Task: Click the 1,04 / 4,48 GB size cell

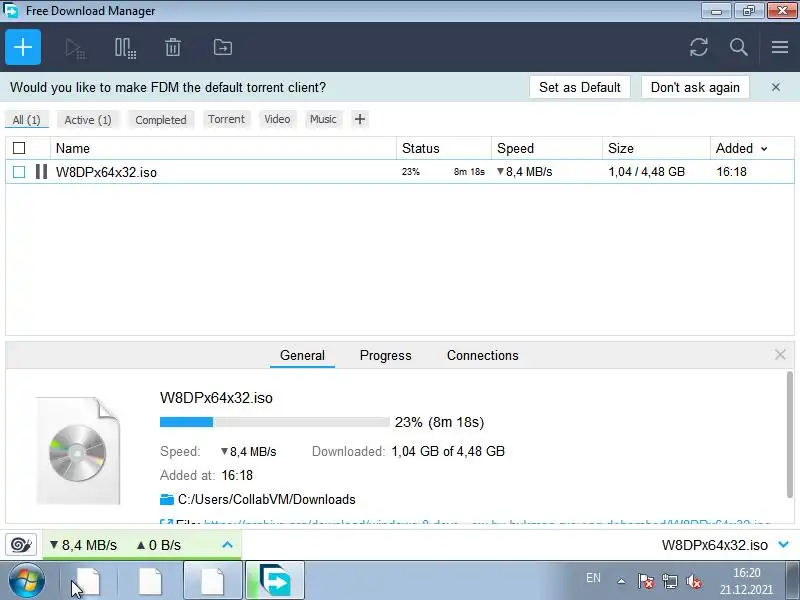Action: 646,172
